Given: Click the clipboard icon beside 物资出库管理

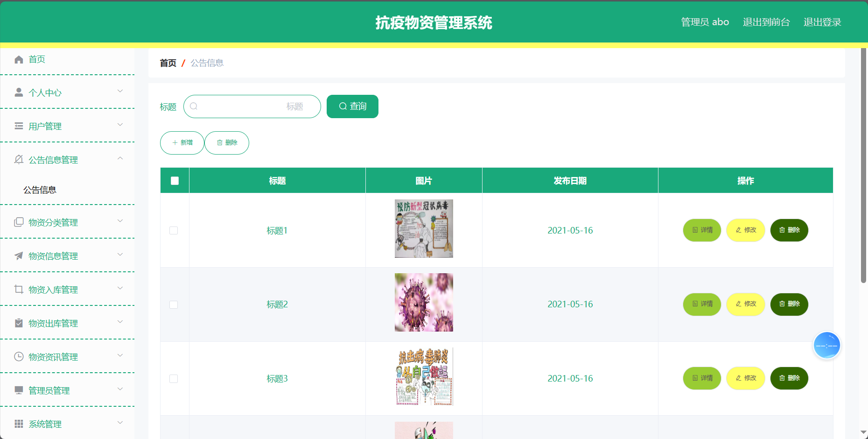Looking at the screenshot, I should (19, 323).
